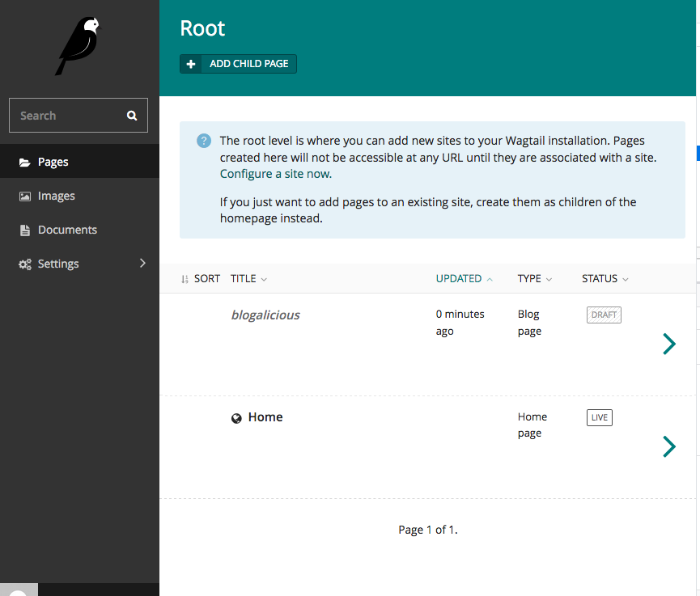Viewport: 700px width, 596px height.
Task: Click the plus icon on Add Child Page
Action: pos(191,64)
